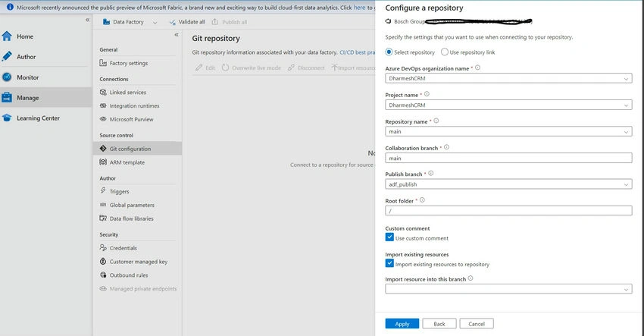Click into the Collaboration branch field
This screenshot has width=644, height=336.
tap(508, 158)
